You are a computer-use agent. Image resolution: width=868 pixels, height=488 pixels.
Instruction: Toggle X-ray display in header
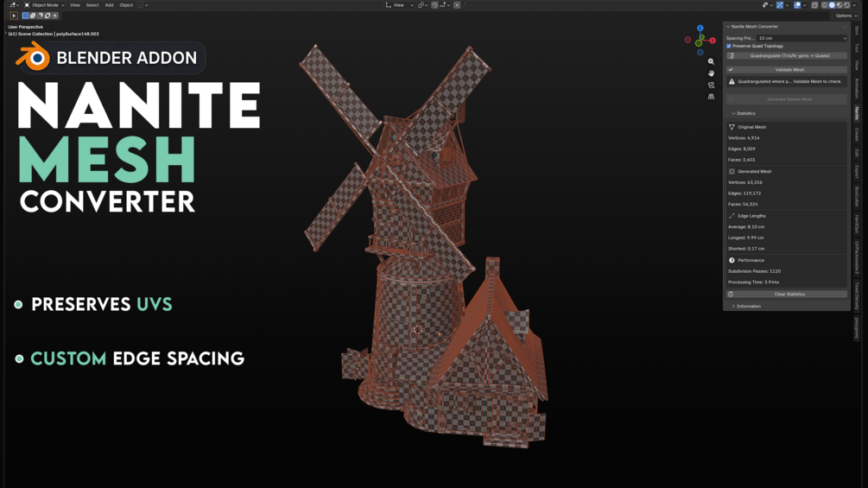tap(814, 5)
